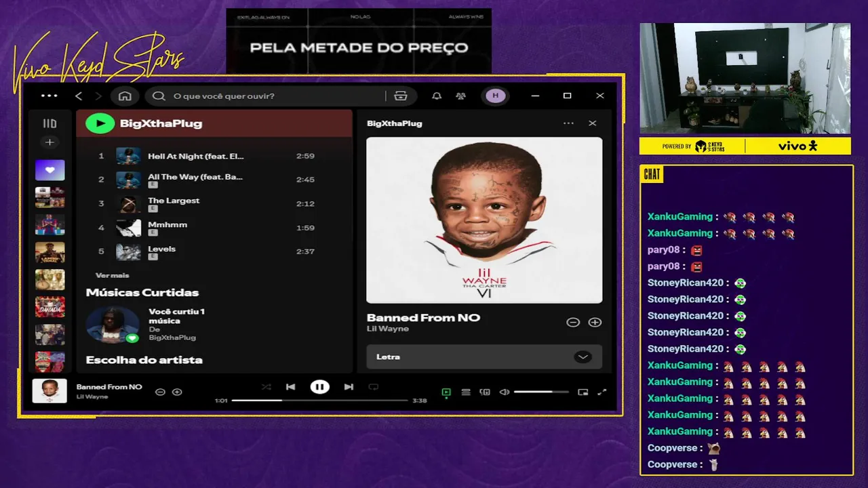Open the Liked Songs heart playlist
Viewport: 868px width, 488px height.
[x=50, y=170]
